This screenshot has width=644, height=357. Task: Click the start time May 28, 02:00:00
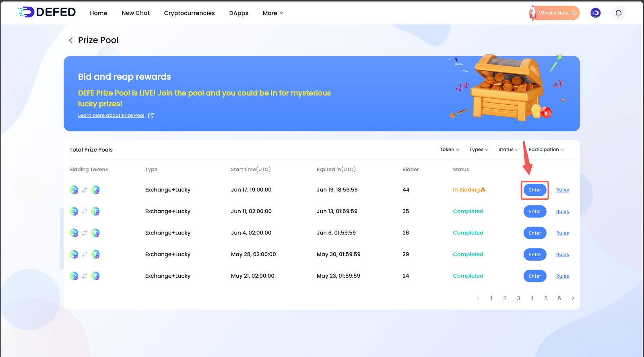[254, 254]
